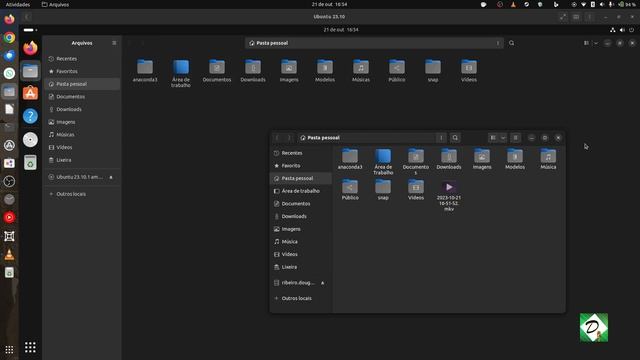Open Público folder in the front Files window
The height and width of the screenshot is (360, 640).
pos(350,190)
